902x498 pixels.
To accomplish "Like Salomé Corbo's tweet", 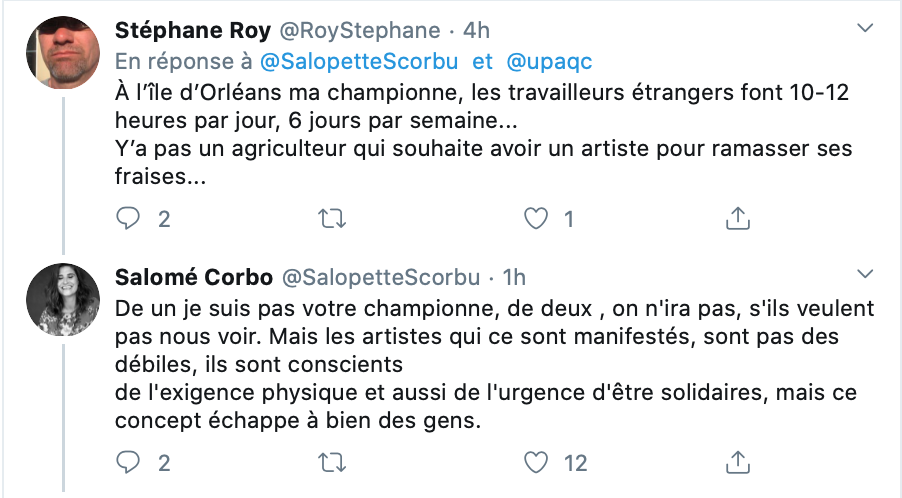I will 536,462.
